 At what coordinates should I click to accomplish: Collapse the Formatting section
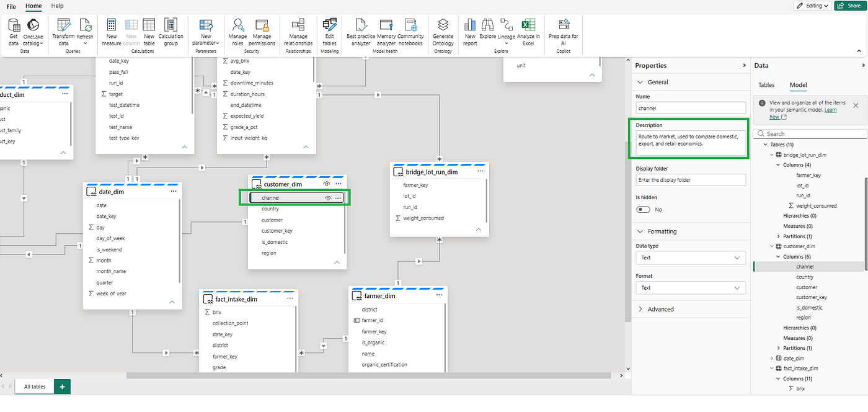click(640, 231)
